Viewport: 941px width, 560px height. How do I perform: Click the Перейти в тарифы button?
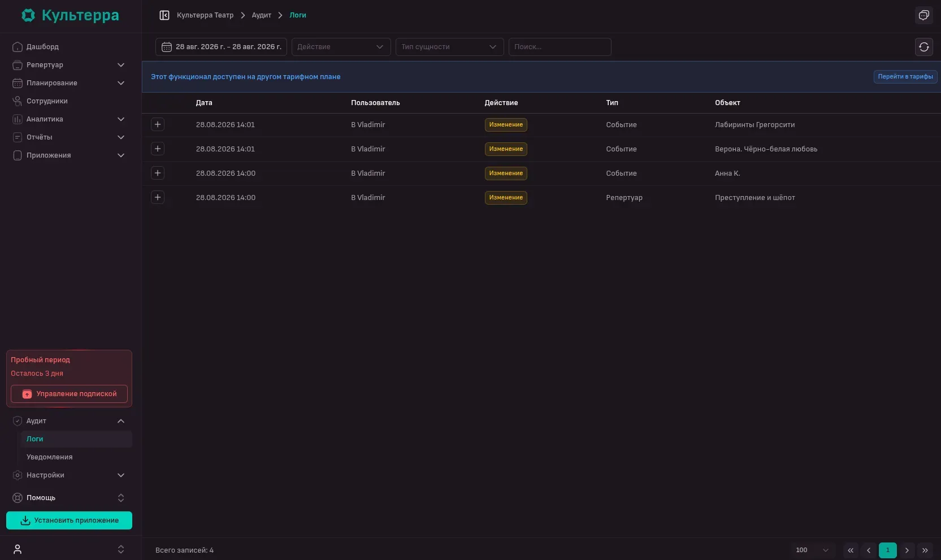pyautogui.click(x=905, y=77)
